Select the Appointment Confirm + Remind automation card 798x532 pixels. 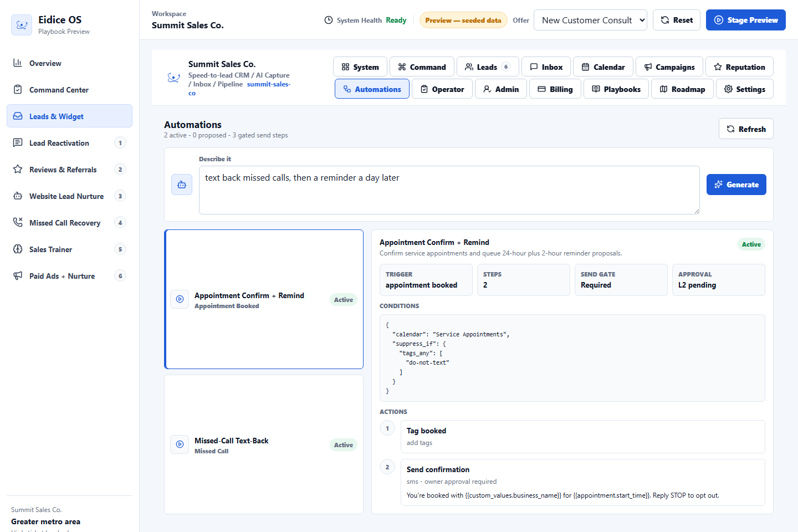click(264, 299)
